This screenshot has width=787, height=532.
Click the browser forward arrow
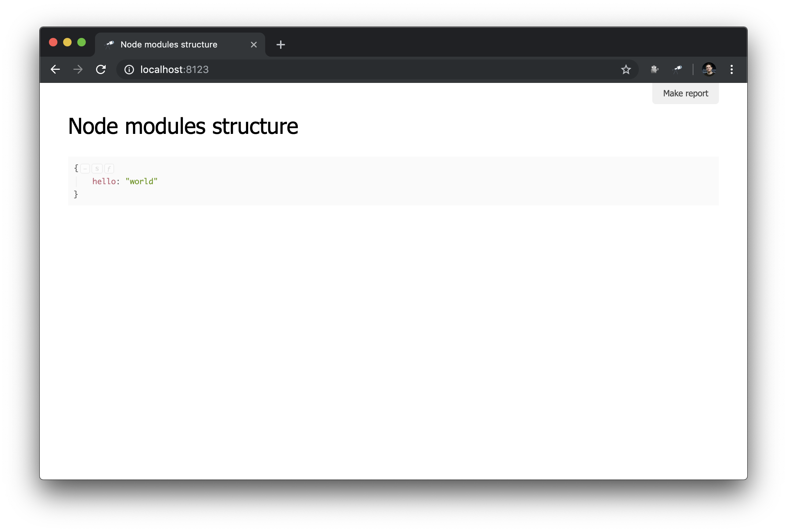click(78, 69)
